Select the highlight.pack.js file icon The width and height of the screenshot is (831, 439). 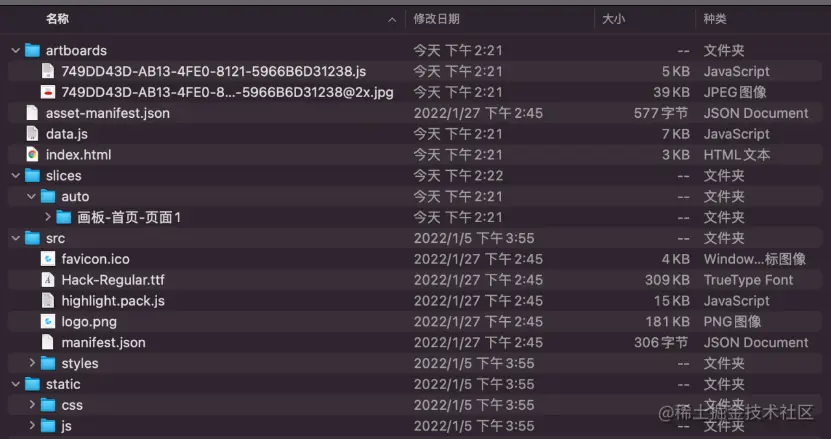48,301
